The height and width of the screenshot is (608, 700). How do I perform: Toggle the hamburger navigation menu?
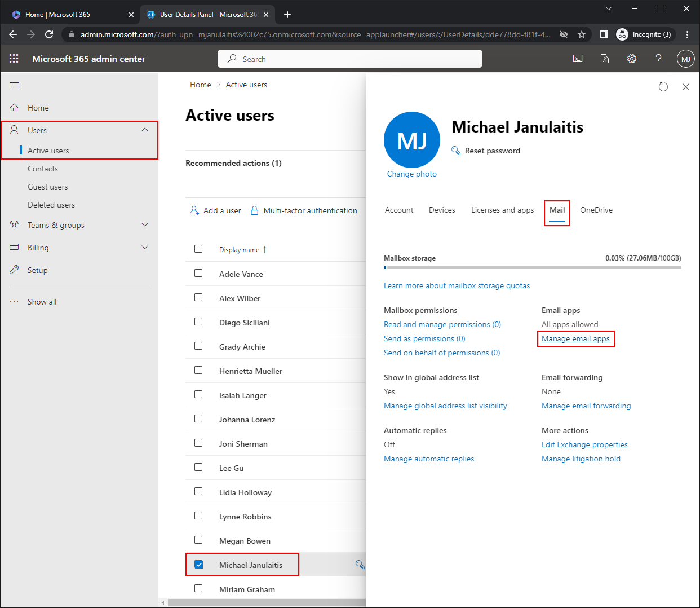[x=14, y=85]
